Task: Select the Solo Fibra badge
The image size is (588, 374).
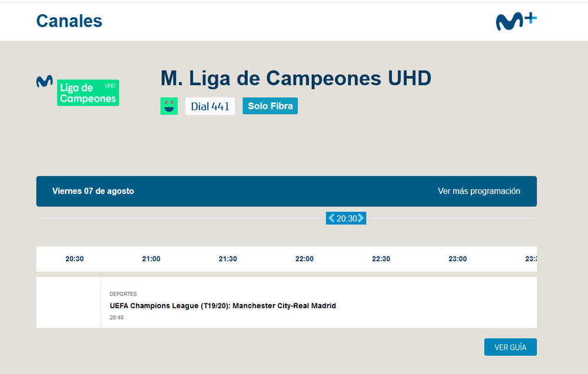Action: (x=270, y=106)
